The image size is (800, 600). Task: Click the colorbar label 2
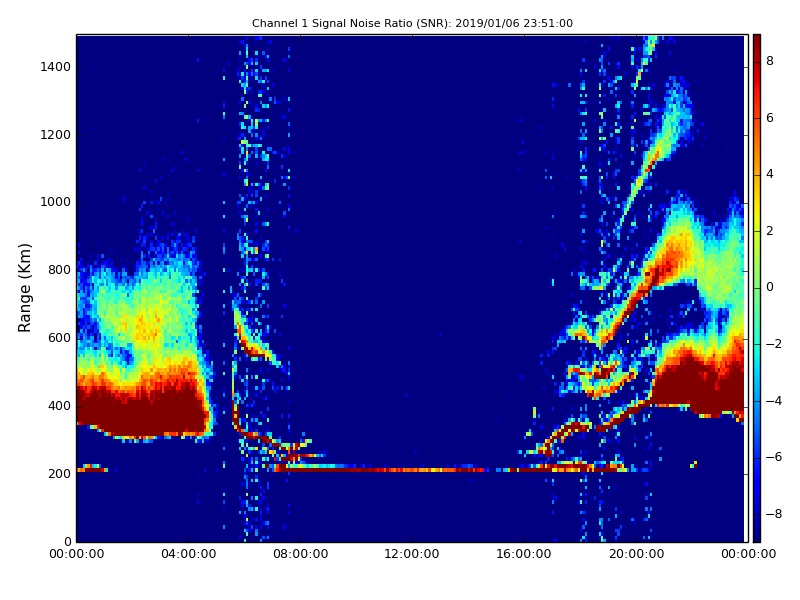click(770, 231)
